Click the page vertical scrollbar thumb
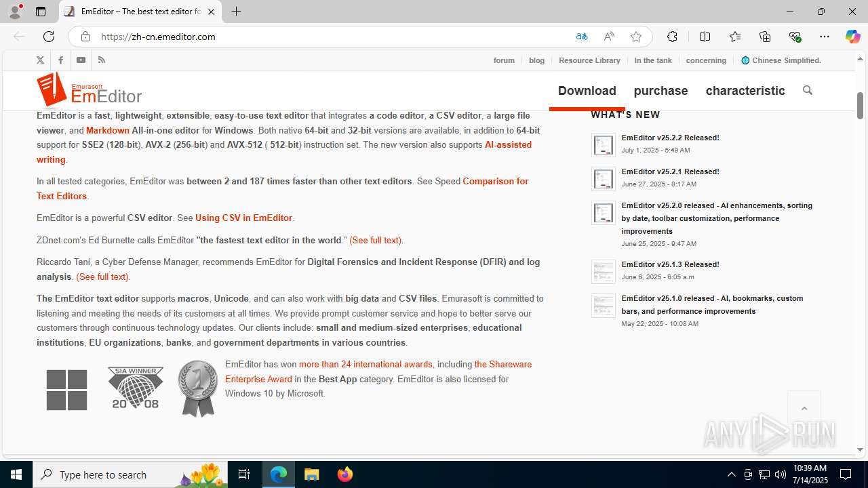The width and height of the screenshot is (868, 488). click(x=860, y=105)
